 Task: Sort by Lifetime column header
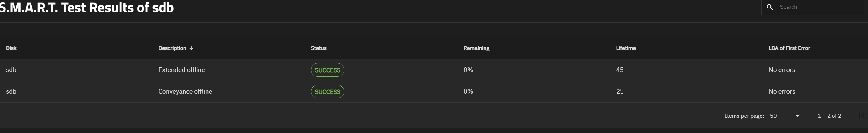click(x=626, y=48)
